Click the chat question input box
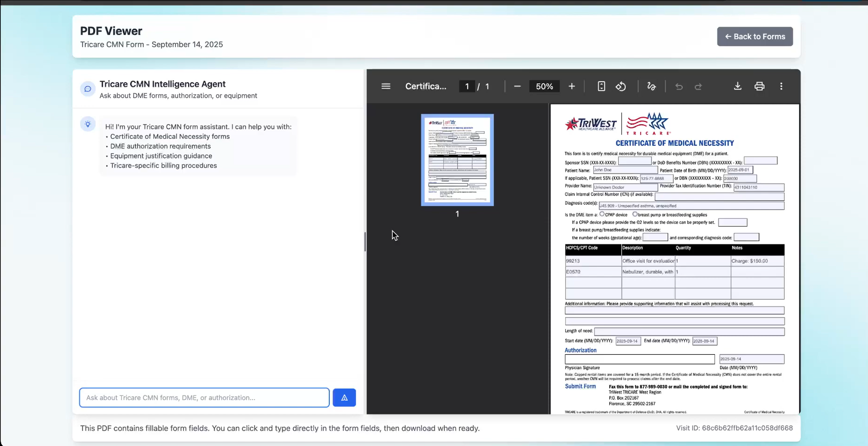 (x=204, y=398)
